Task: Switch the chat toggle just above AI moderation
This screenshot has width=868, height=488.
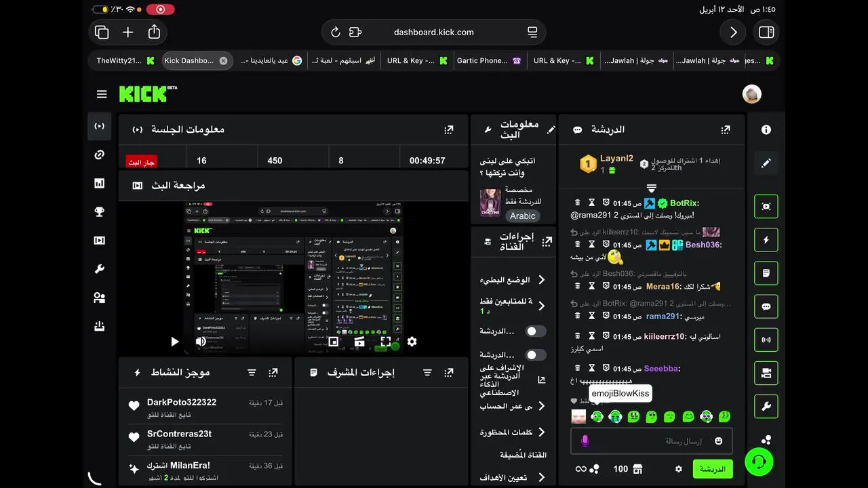Action: [x=536, y=355]
